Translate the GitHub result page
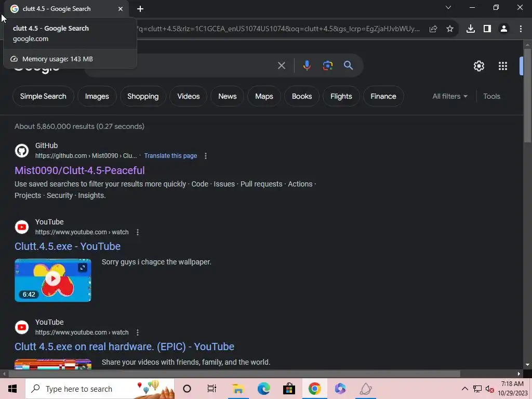The height and width of the screenshot is (399, 532). tap(170, 156)
